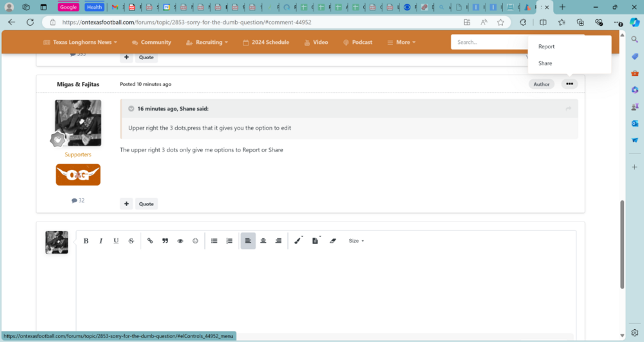
Task: Center align the text
Action: (x=263, y=241)
